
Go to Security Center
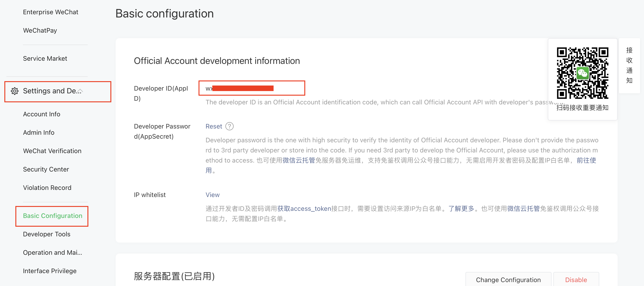[46, 169]
